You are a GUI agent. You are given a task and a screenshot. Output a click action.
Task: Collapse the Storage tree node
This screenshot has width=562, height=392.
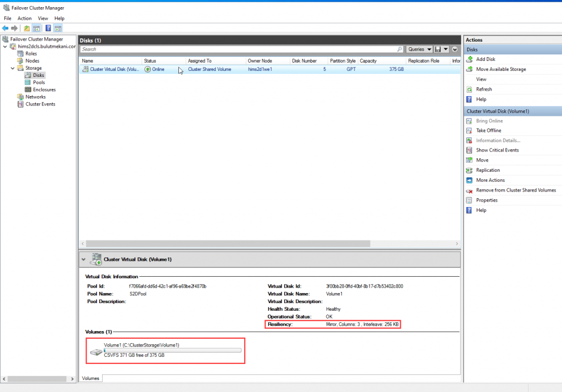(13, 68)
